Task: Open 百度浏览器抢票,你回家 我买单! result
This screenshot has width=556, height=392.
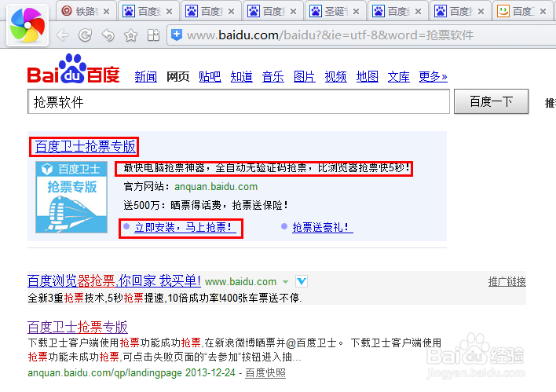Action: pyautogui.click(x=114, y=281)
